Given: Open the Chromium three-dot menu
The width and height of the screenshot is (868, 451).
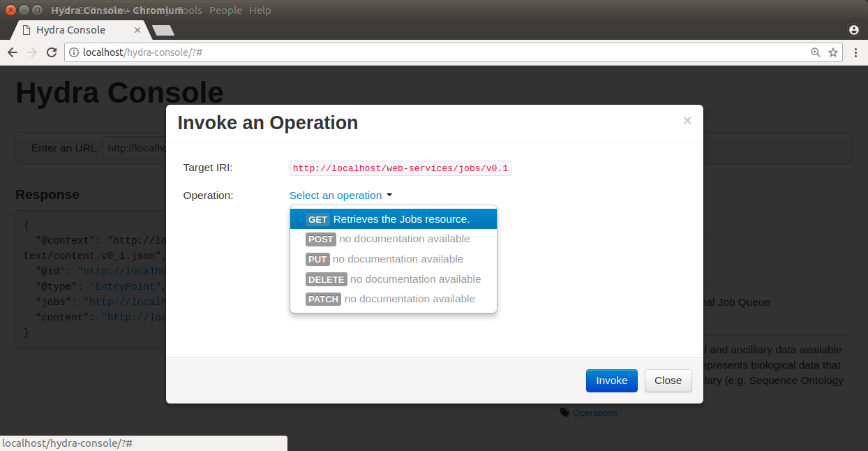Looking at the screenshot, I should [x=855, y=52].
